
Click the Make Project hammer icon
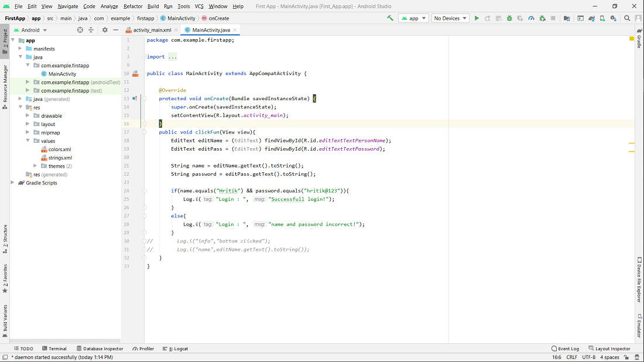[390, 18]
